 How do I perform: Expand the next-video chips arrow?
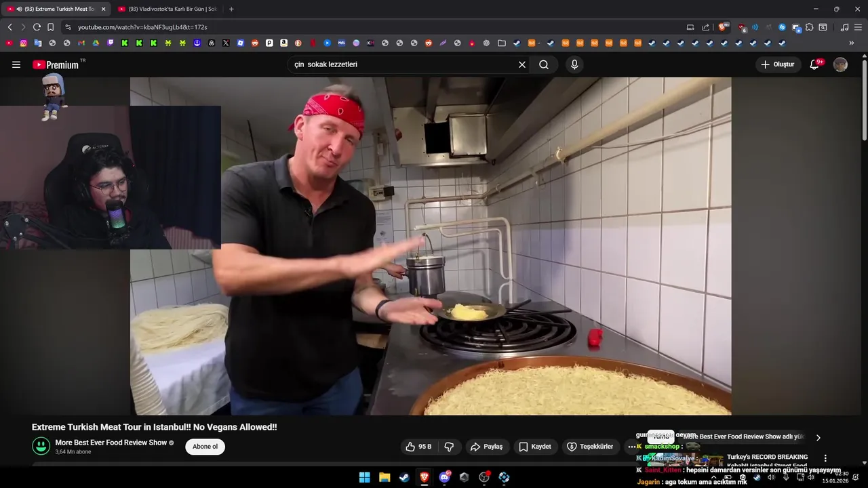pos(818,438)
